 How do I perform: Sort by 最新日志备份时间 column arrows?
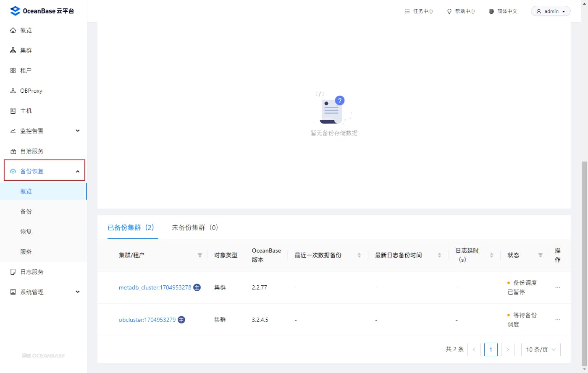point(439,255)
